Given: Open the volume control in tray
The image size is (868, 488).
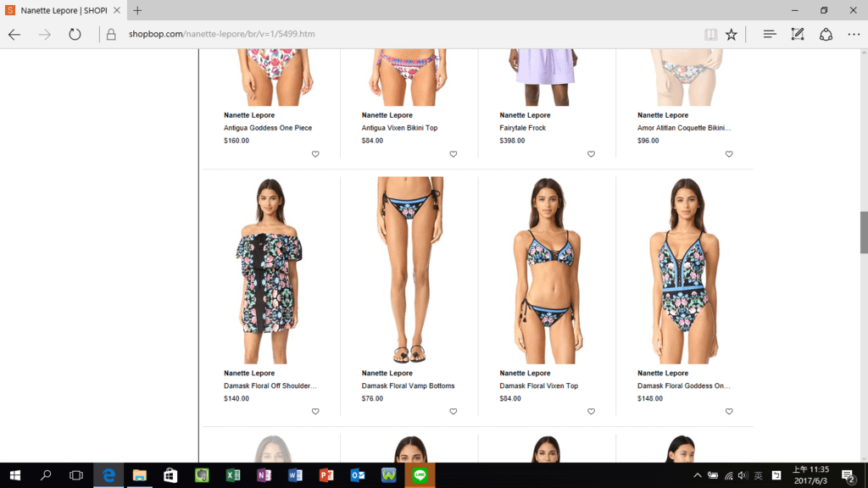Looking at the screenshot, I should point(743,475).
